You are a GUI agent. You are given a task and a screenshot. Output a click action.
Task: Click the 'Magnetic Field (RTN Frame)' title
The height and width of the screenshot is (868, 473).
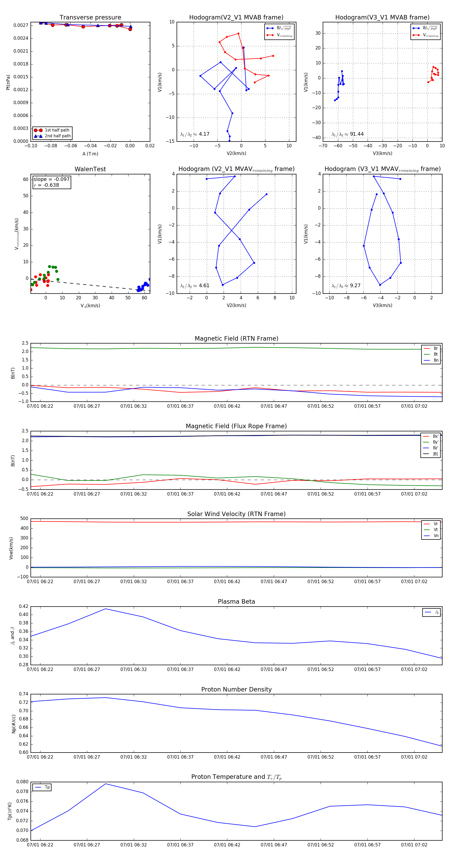point(236,339)
